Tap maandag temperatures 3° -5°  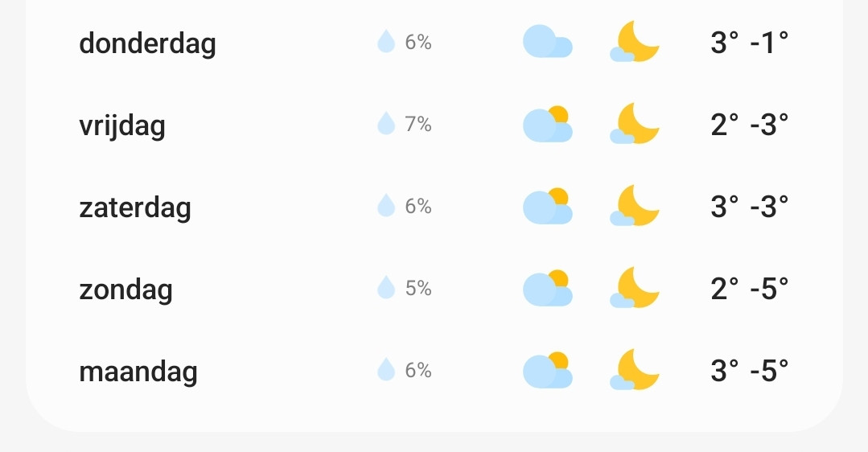[750, 370]
